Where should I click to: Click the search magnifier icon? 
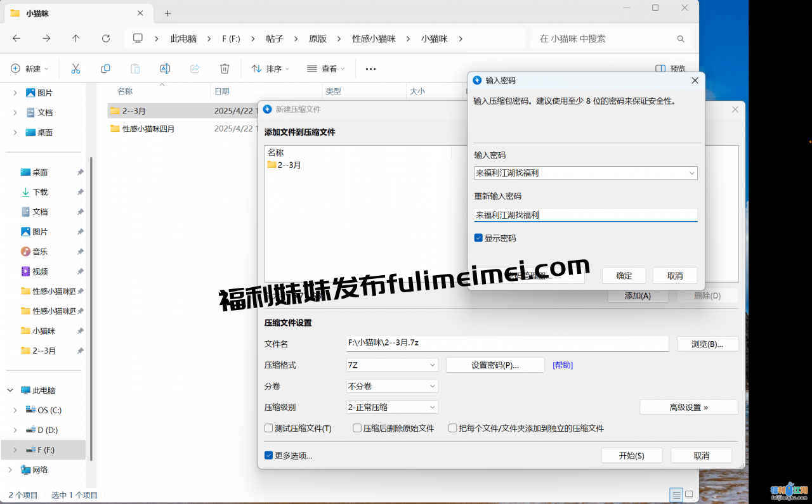point(681,39)
